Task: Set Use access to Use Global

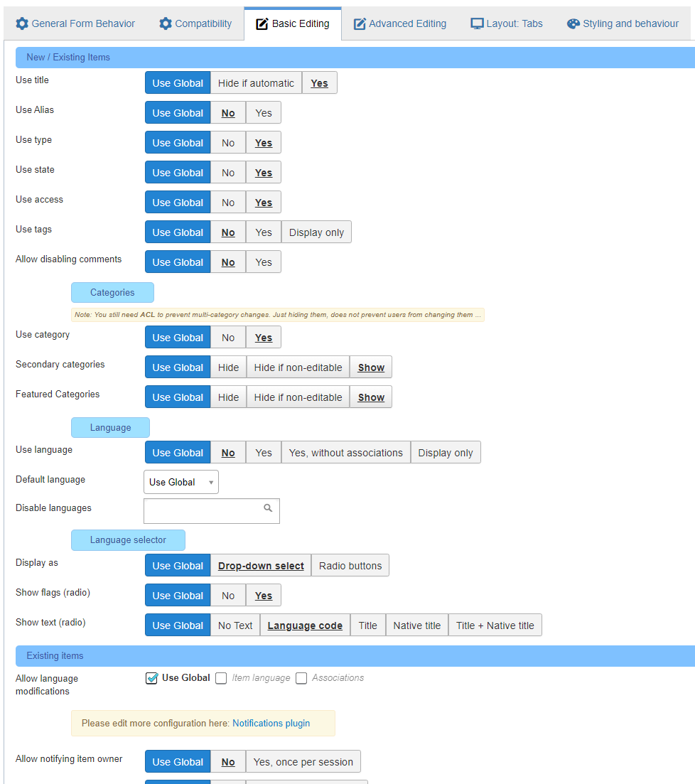Action: 178,203
